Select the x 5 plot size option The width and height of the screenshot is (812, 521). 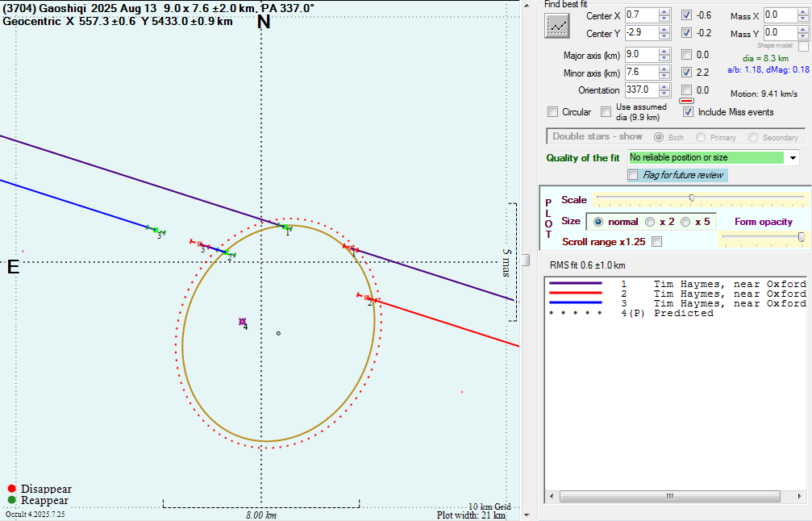coord(685,221)
